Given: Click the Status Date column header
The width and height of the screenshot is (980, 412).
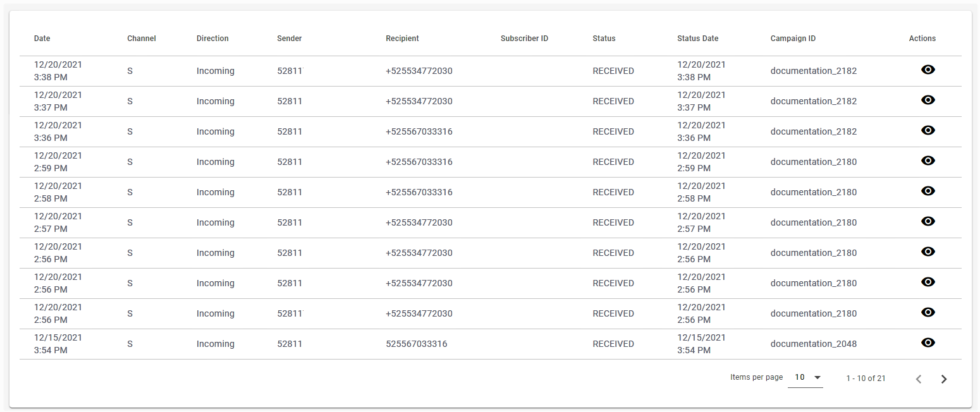Looking at the screenshot, I should [697, 39].
